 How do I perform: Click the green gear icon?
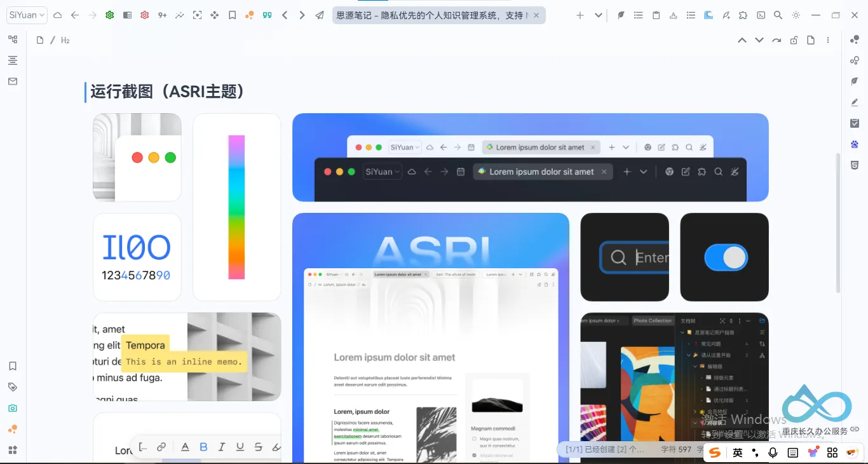point(110,15)
